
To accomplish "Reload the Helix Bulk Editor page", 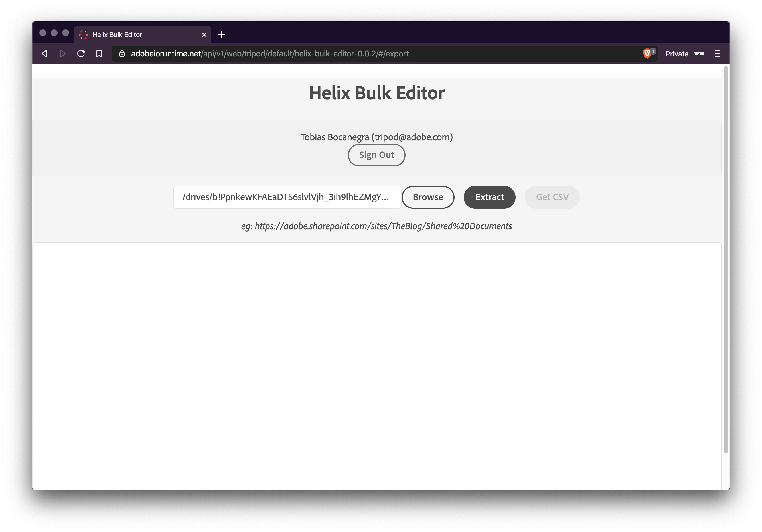I will point(81,53).
